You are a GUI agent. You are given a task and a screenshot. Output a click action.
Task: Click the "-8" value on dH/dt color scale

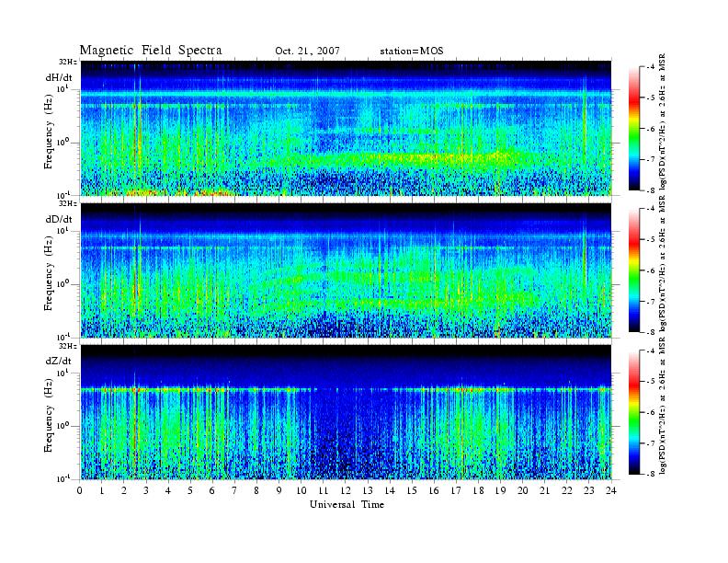651,190
